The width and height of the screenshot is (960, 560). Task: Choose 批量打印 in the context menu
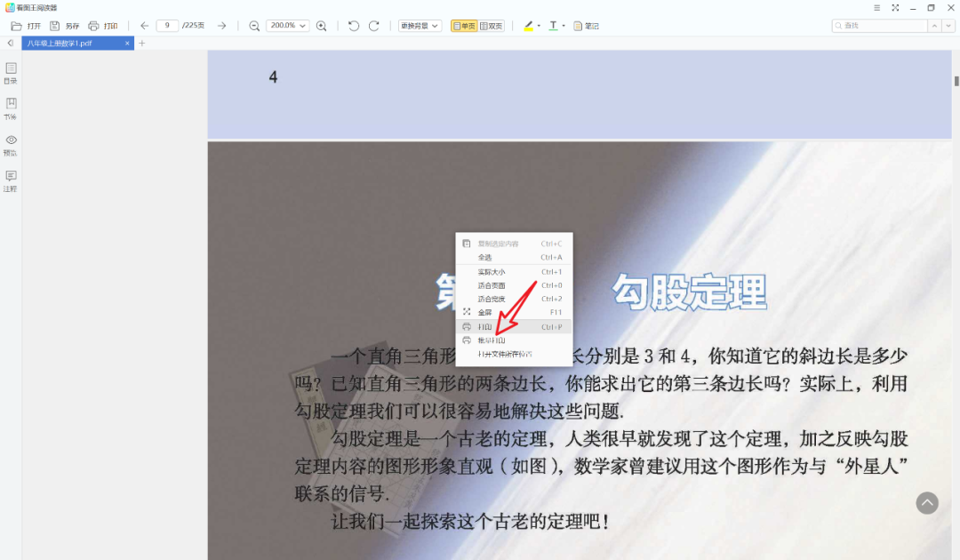[514, 340]
